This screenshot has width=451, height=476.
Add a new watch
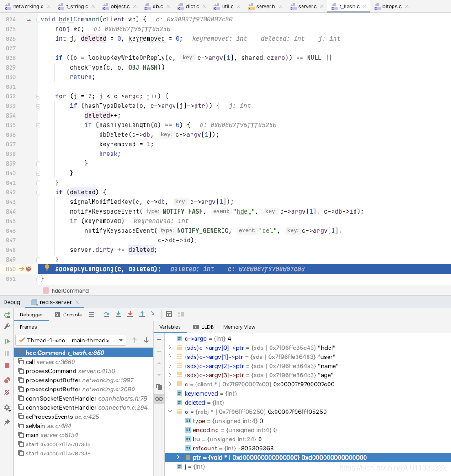pyautogui.click(x=159, y=339)
